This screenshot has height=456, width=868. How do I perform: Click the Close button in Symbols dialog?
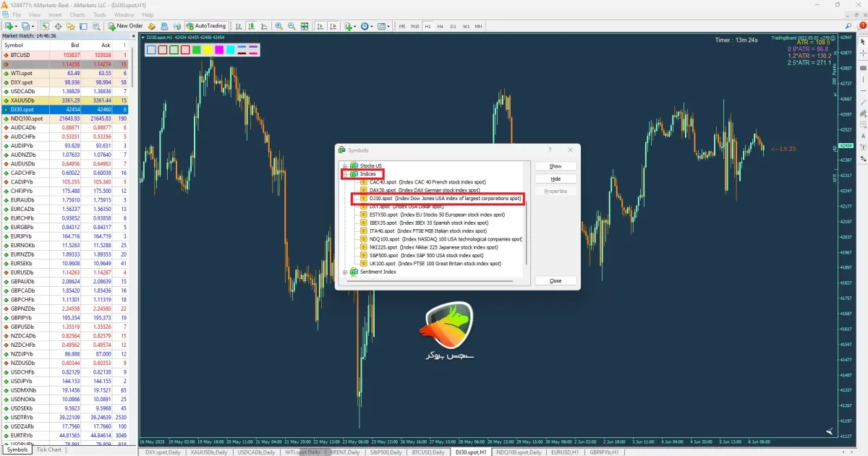coord(556,280)
